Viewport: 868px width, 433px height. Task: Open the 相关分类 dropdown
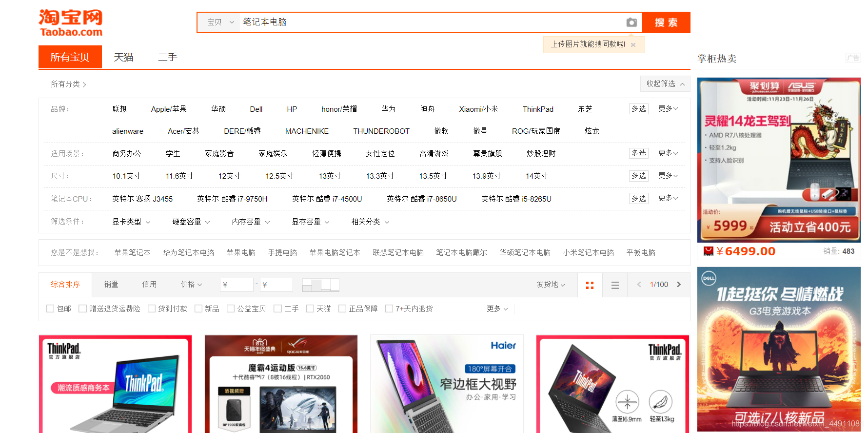click(370, 222)
